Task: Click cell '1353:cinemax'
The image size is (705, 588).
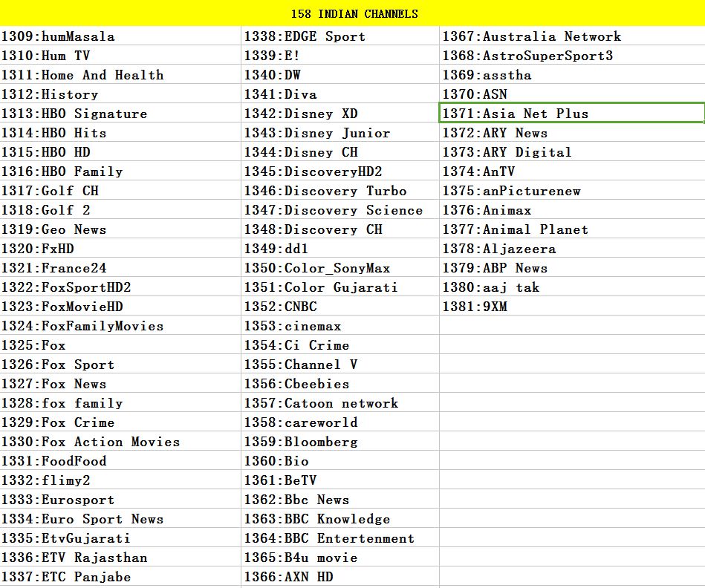Action: pos(340,326)
